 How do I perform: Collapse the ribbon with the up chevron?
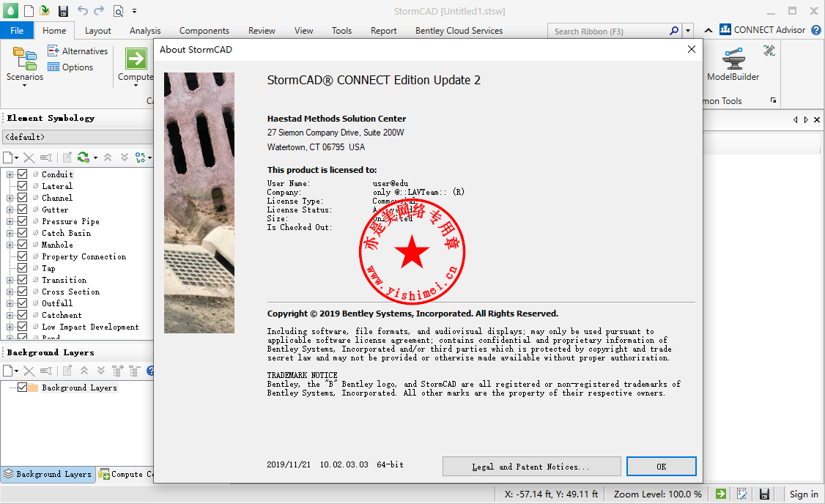point(709,31)
